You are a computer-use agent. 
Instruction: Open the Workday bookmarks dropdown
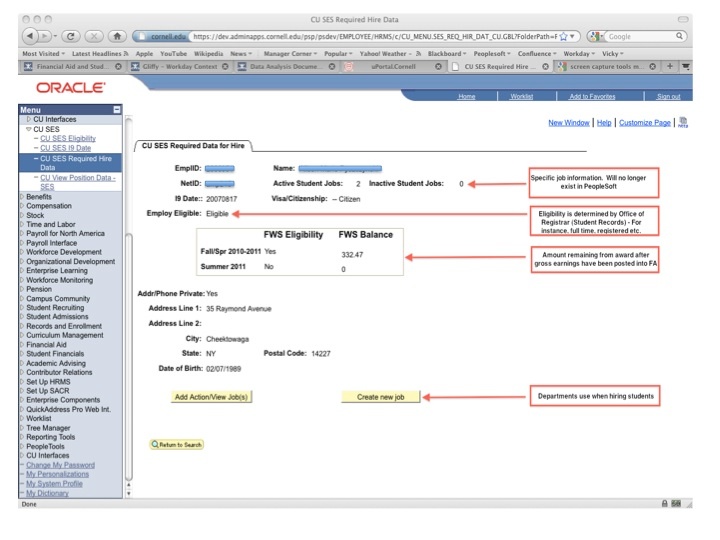(x=579, y=54)
